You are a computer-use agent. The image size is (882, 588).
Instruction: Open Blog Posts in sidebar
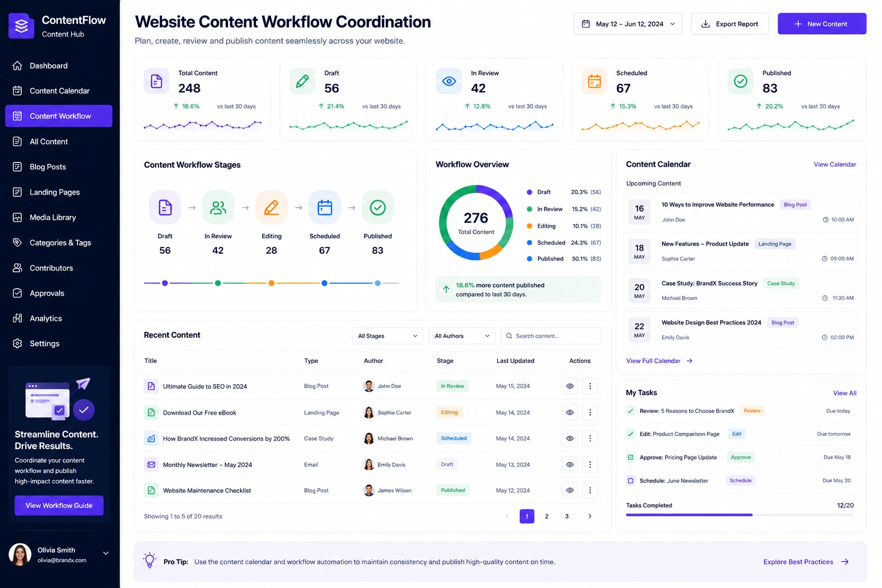pyautogui.click(x=59, y=167)
